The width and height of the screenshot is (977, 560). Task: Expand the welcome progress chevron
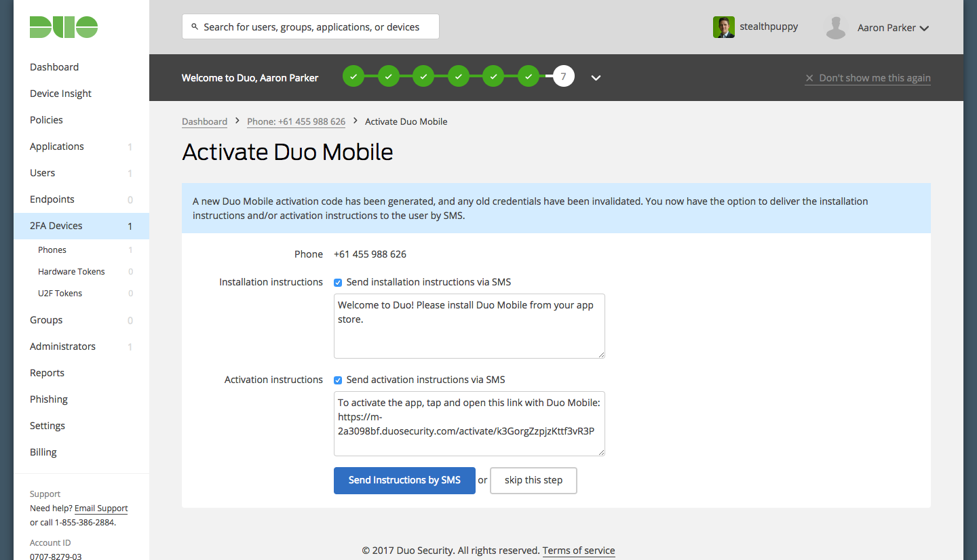coord(596,77)
